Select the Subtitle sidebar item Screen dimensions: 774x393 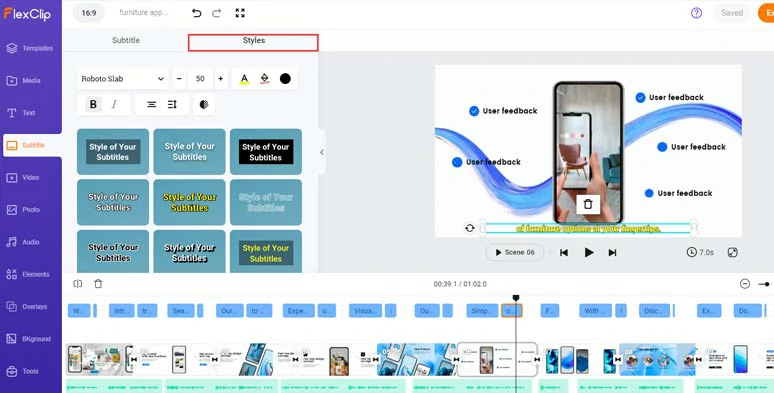pyautogui.click(x=32, y=145)
